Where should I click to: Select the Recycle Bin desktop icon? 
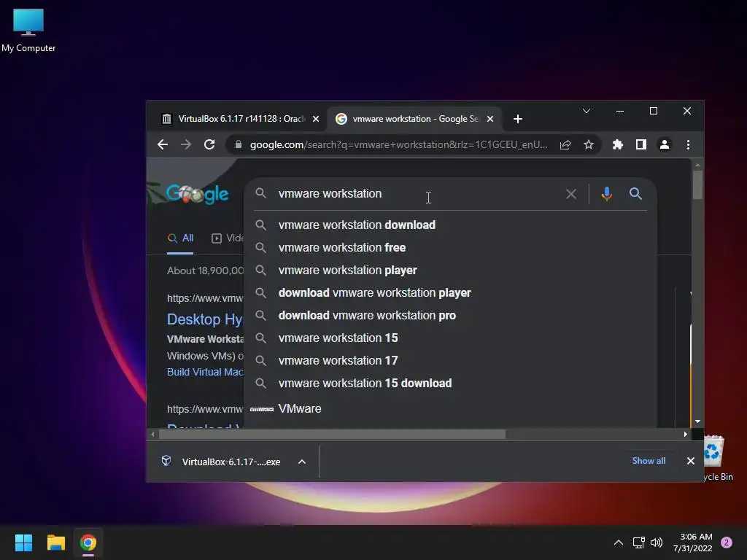(x=718, y=458)
